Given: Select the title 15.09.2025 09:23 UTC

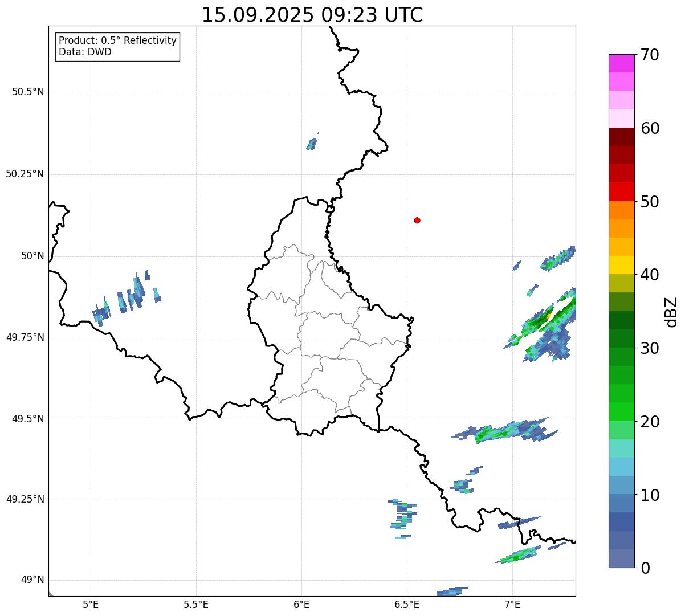Looking at the screenshot, I should coord(312,15).
